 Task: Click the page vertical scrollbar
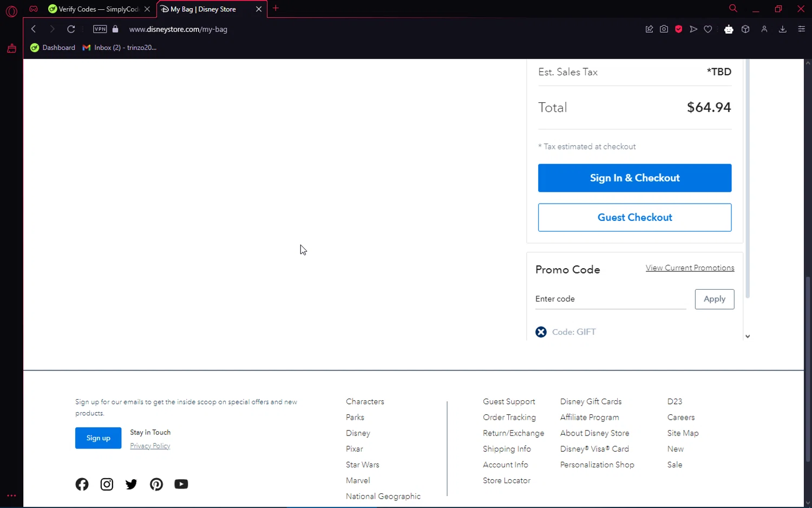point(808,368)
